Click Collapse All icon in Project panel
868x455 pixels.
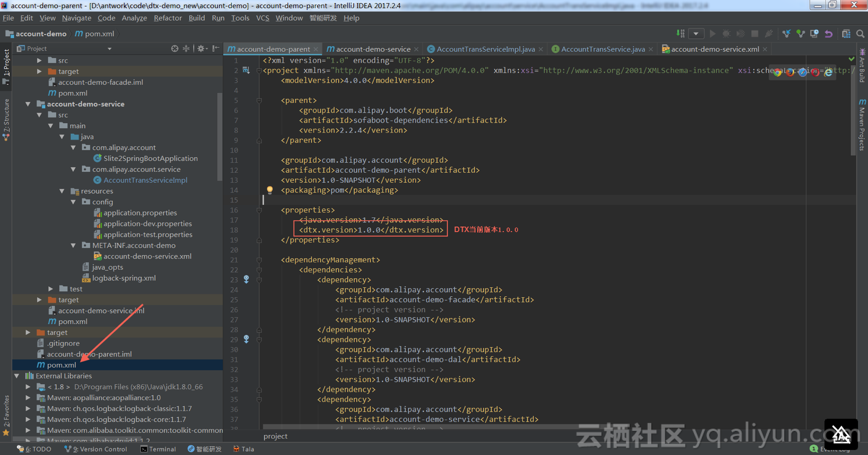[x=186, y=48]
